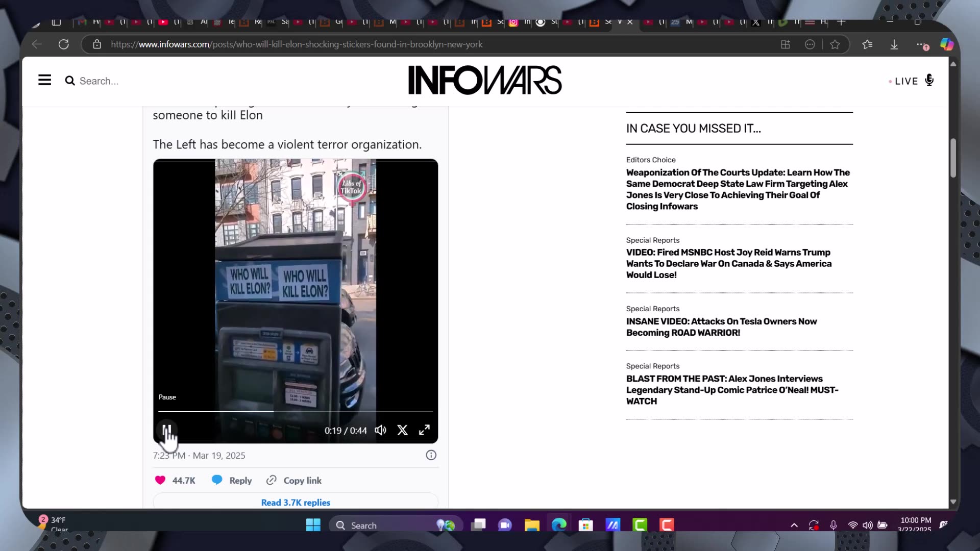Open the tweet timestamp Mar 19, 2025
The image size is (980, 551).
click(199, 456)
